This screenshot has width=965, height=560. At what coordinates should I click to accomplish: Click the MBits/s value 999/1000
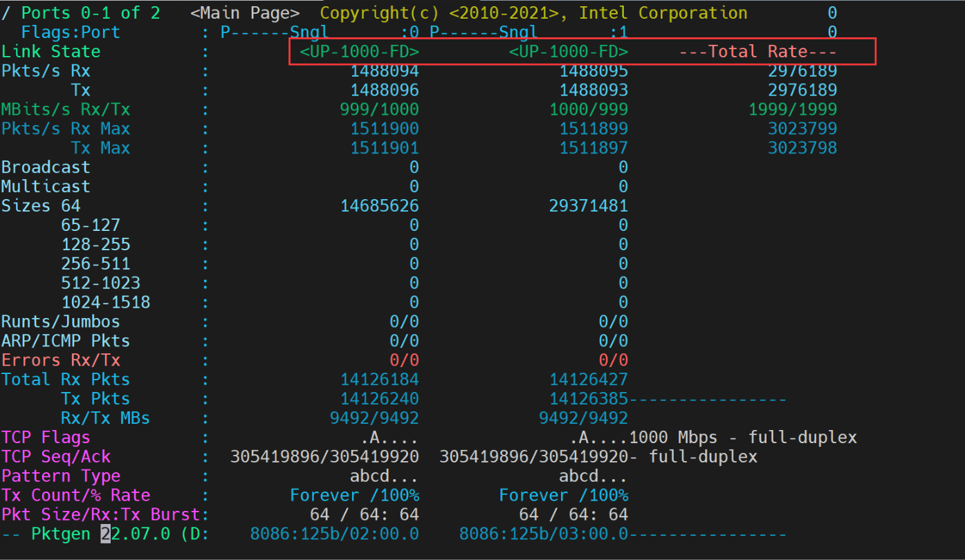click(379, 109)
